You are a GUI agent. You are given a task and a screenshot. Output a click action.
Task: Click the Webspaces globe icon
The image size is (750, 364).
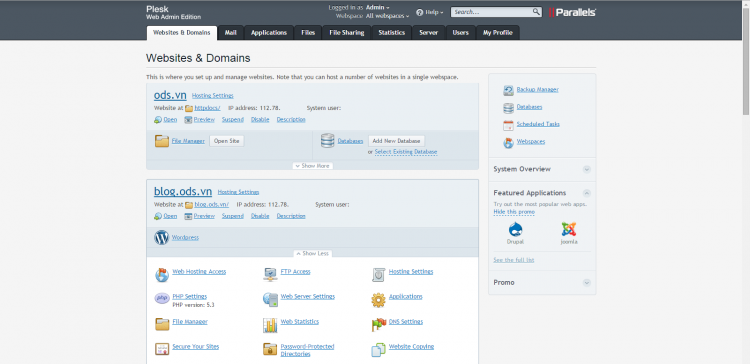[508, 143]
